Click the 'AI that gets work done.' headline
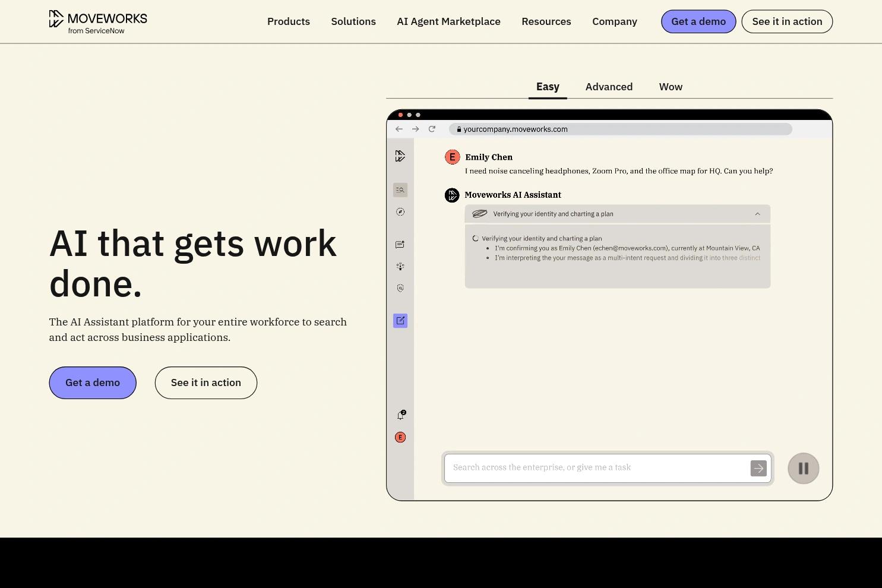 (x=193, y=263)
